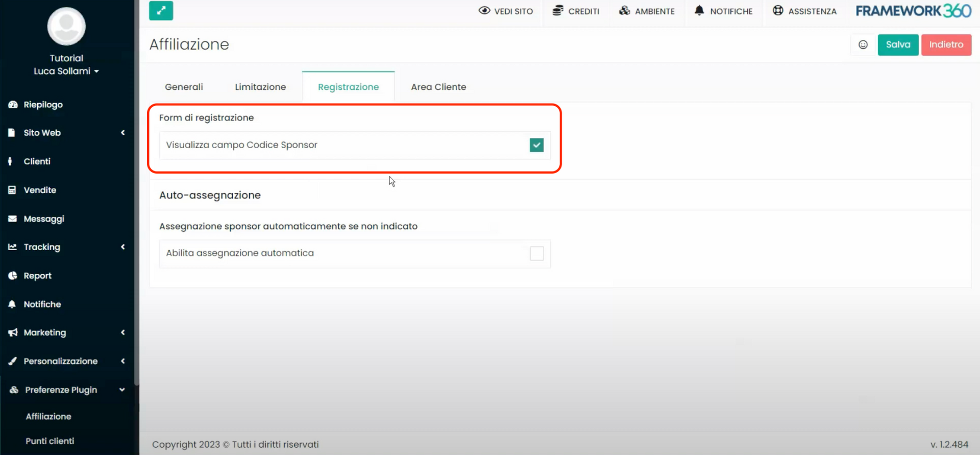Open the Luca Sollami user dropdown

coord(66,71)
